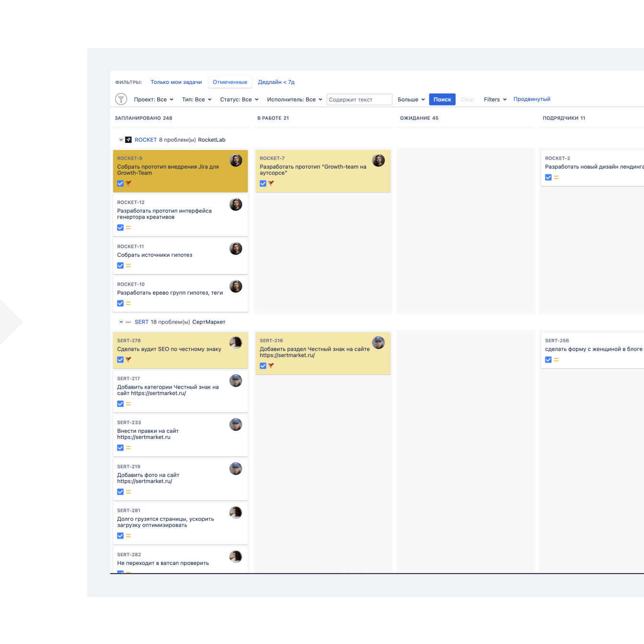This screenshot has height=644, width=644.
Task: Click high priority icon on SERT-216
Action: coord(271,366)
